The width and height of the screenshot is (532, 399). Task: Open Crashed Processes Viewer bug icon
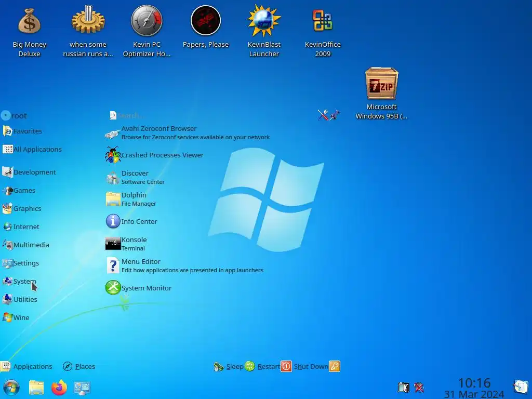113,155
